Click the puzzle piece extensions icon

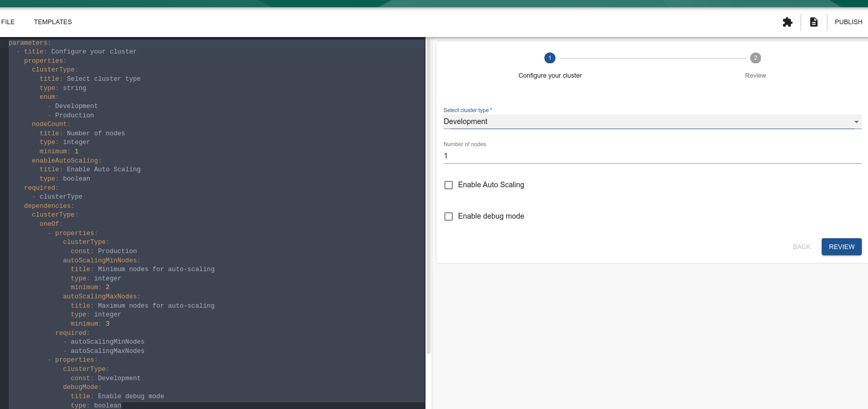point(787,22)
